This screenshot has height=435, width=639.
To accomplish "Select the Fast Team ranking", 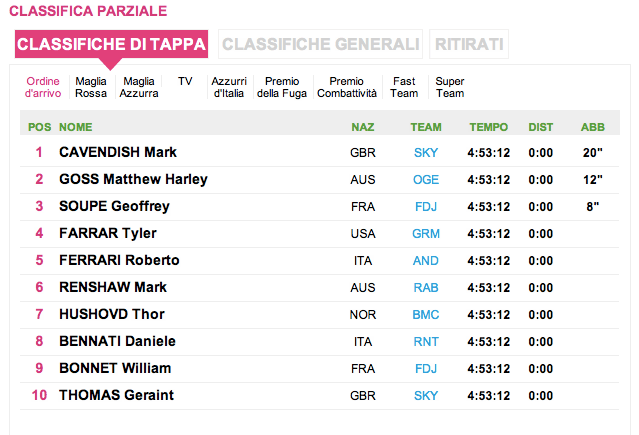I will point(404,87).
